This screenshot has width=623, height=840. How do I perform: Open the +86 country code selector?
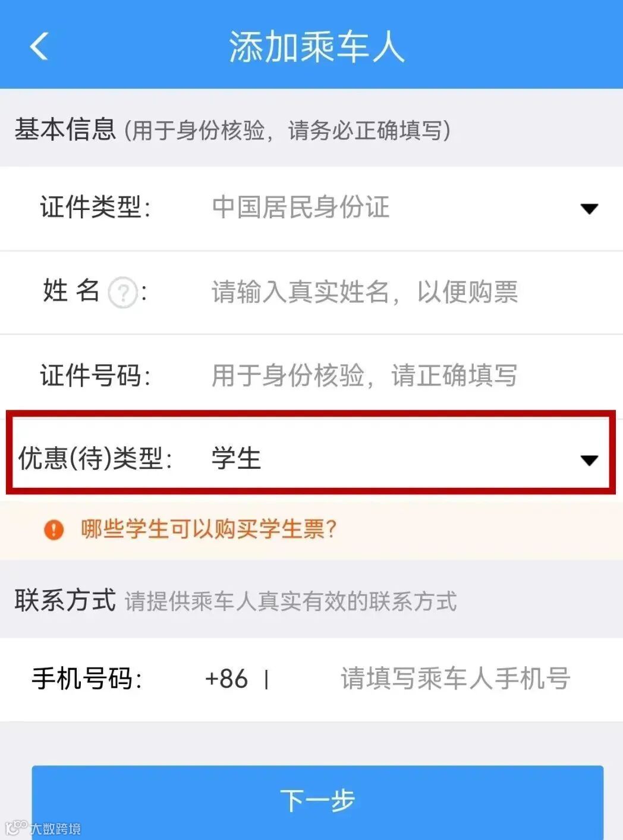point(226,679)
